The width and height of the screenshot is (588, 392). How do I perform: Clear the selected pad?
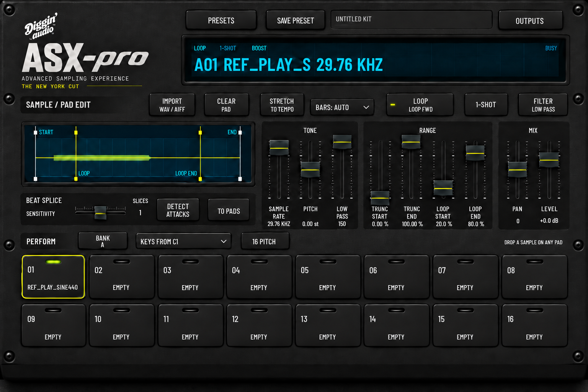tap(226, 105)
